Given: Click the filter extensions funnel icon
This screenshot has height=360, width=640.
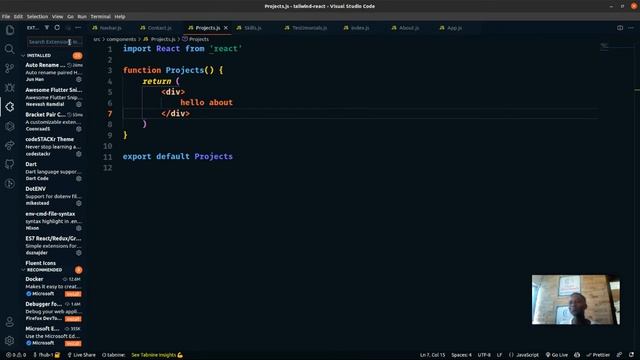Looking at the screenshot, I should (x=47, y=28).
